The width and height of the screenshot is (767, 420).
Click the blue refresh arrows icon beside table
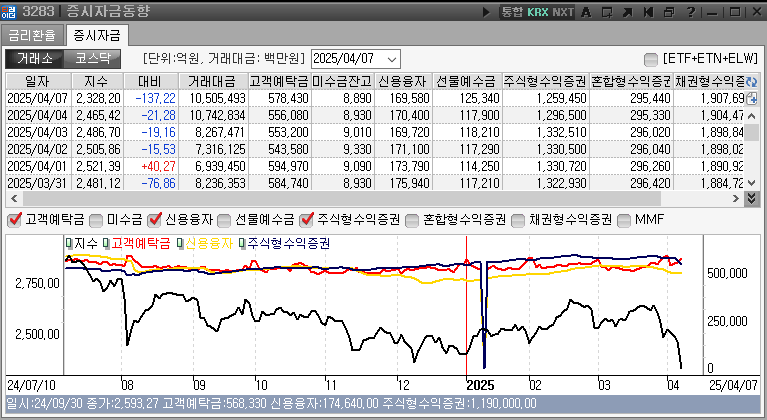pyautogui.click(x=751, y=81)
